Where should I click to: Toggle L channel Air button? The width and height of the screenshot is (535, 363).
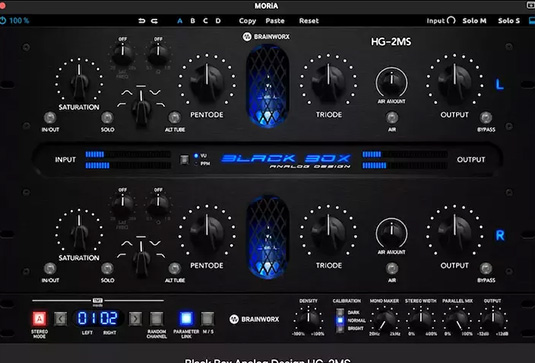(392, 118)
